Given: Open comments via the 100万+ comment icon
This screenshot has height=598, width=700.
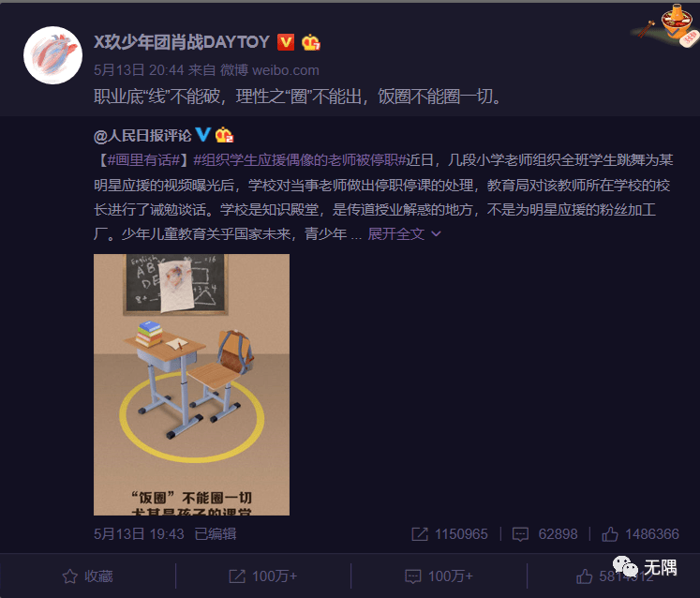Looking at the screenshot, I should click(x=439, y=576).
